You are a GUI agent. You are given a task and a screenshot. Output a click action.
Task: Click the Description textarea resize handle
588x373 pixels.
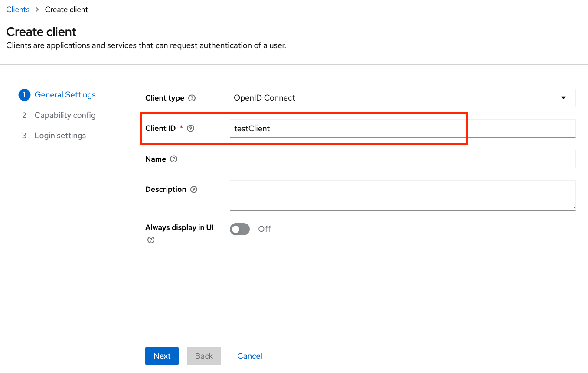[573, 208]
